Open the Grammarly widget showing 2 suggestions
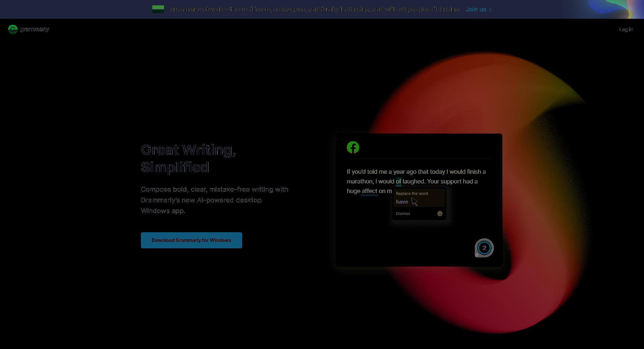This screenshot has width=644, height=349. [x=484, y=248]
